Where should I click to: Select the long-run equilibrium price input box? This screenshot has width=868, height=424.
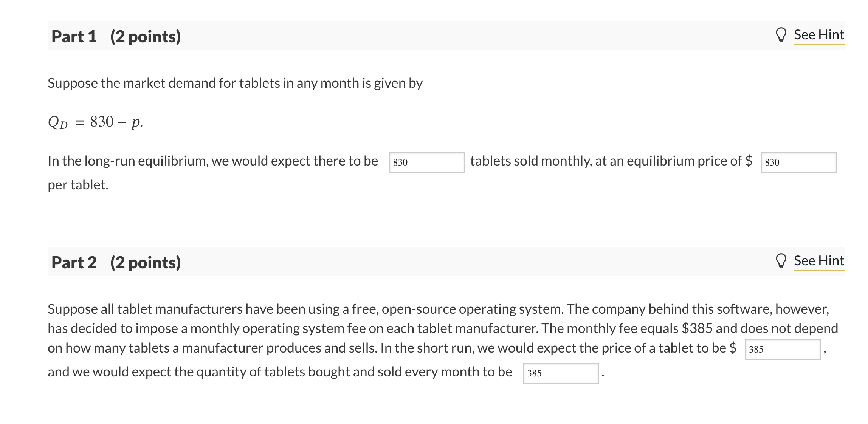798,162
